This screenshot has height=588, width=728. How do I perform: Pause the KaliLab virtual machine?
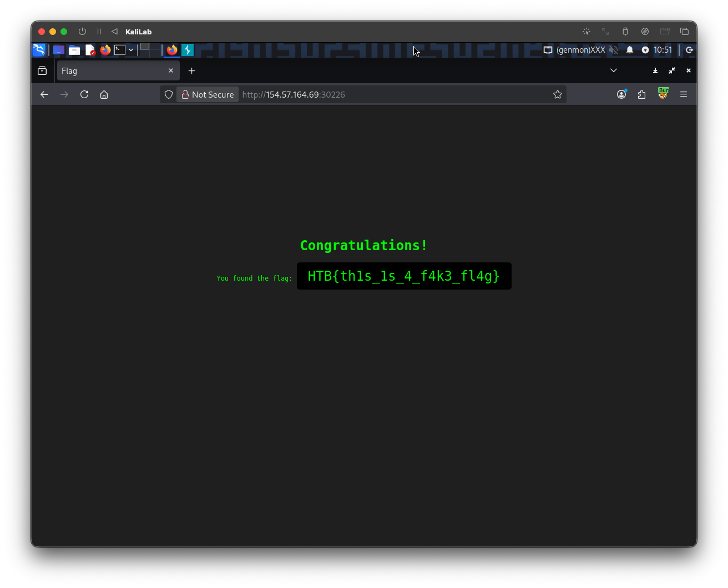click(x=99, y=32)
